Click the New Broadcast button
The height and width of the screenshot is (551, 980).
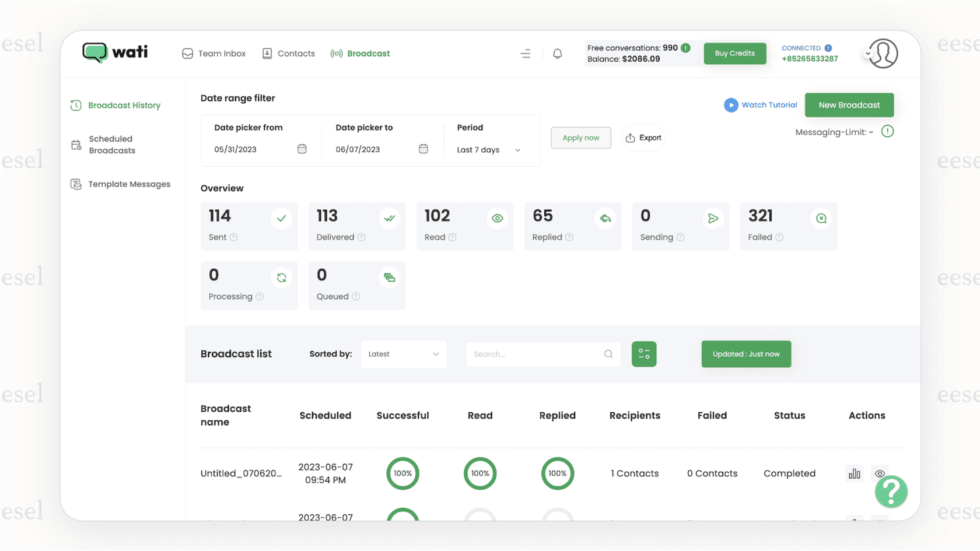(849, 105)
